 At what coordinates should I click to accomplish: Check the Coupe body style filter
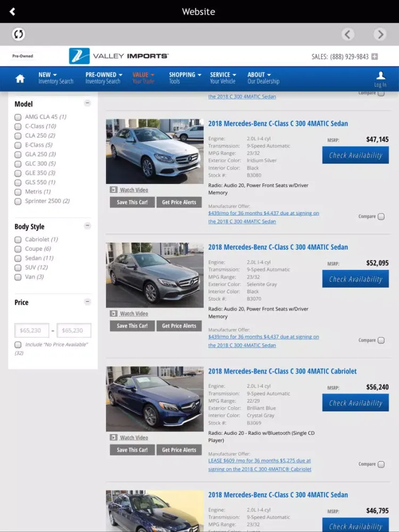click(18, 249)
